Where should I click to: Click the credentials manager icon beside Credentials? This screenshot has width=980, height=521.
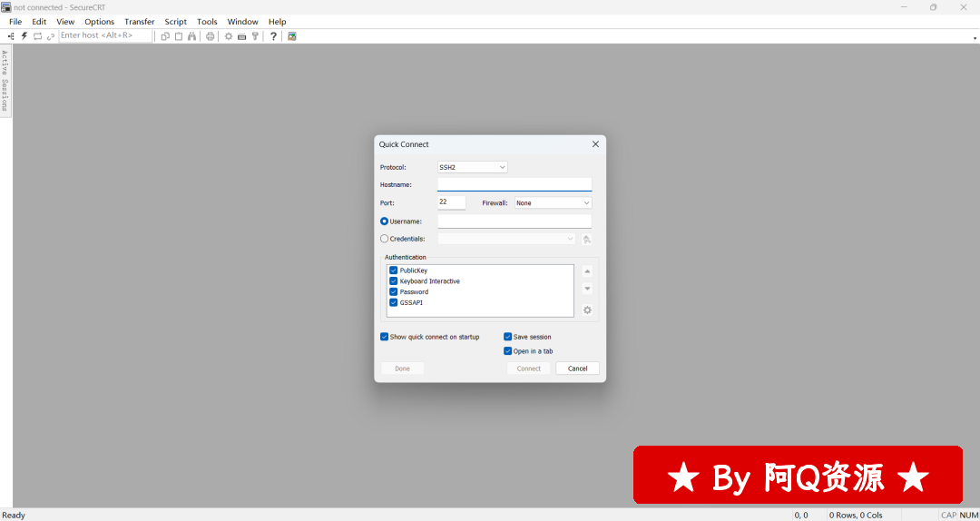[x=587, y=239]
